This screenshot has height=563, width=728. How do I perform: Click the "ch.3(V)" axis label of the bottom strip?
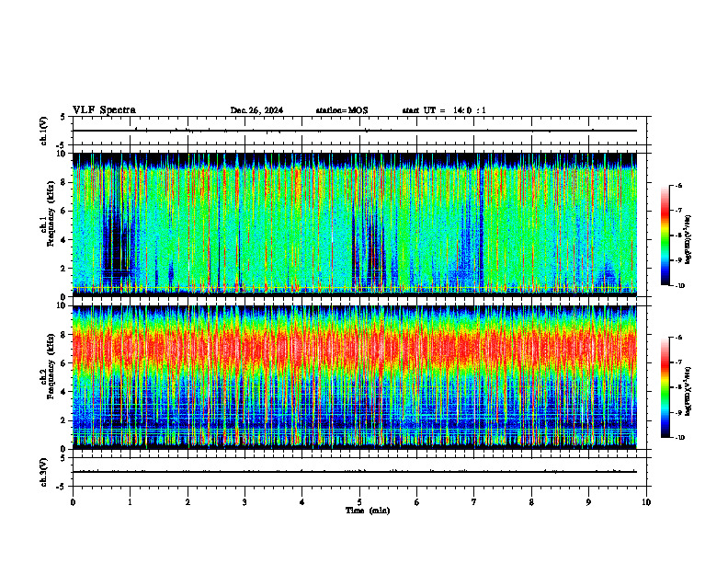click(44, 472)
